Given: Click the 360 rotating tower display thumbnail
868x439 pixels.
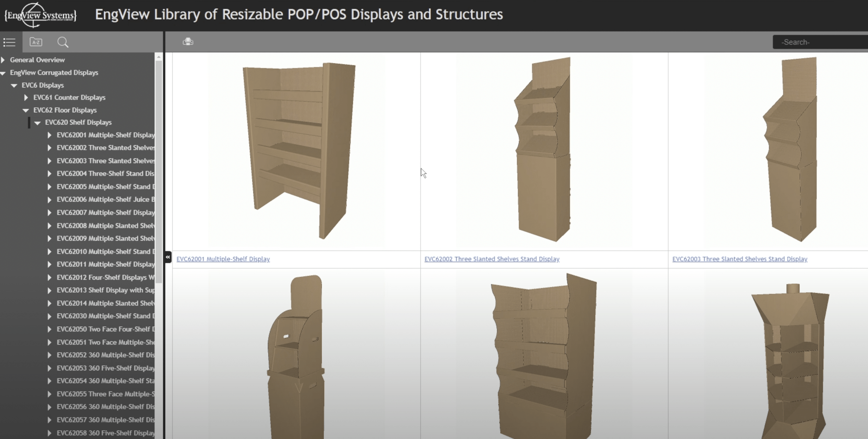Looking at the screenshot, I should click(x=790, y=361).
